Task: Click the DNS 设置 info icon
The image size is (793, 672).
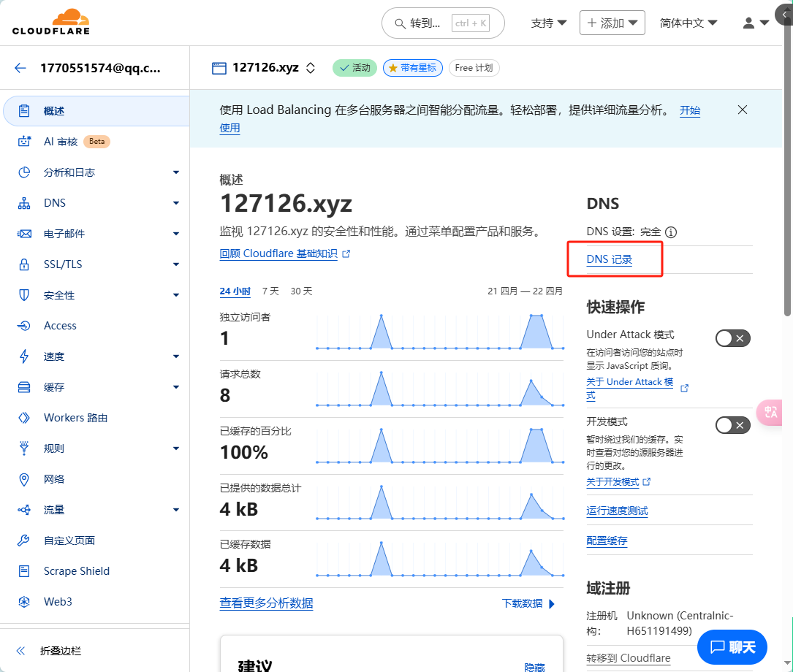Action: pyautogui.click(x=671, y=232)
